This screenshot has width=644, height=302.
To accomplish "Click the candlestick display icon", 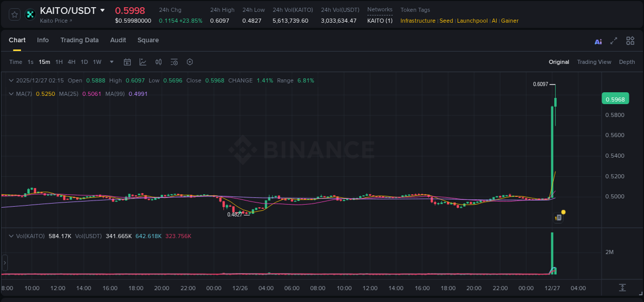I will coord(159,62).
